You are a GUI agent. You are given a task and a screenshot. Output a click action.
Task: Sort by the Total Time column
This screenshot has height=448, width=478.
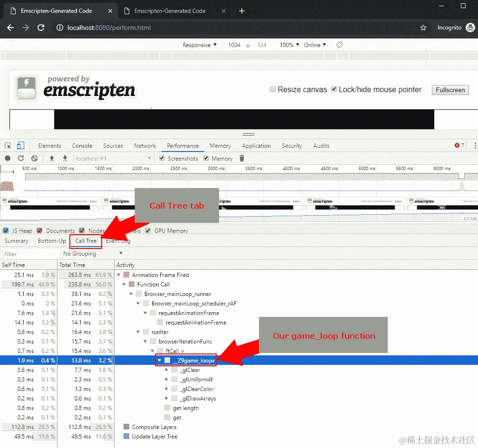click(x=86, y=265)
